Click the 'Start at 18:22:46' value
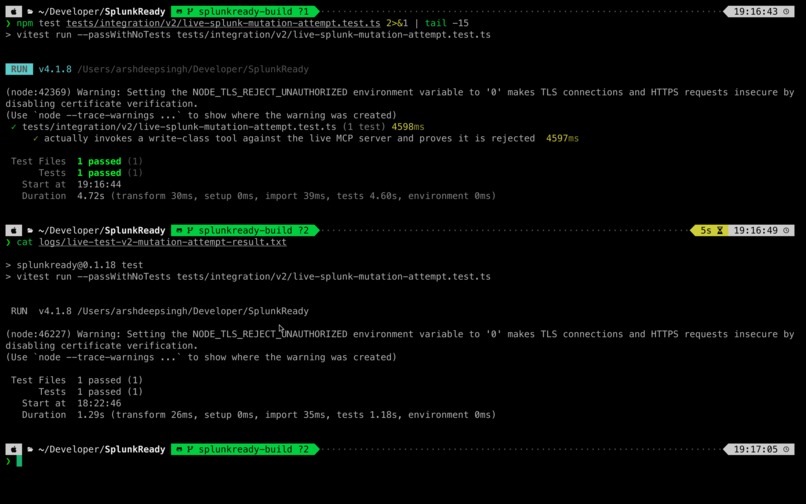 coord(99,404)
